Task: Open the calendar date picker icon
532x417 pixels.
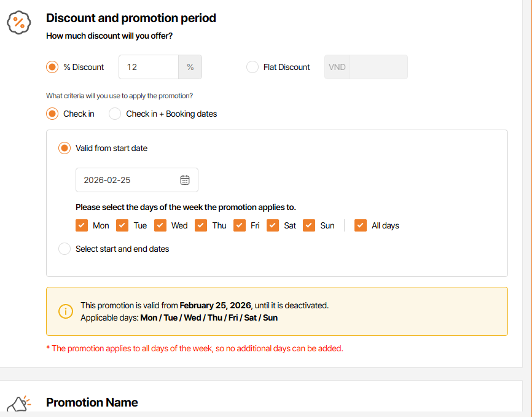Action: pyautogui.click(x=185, y=180)
